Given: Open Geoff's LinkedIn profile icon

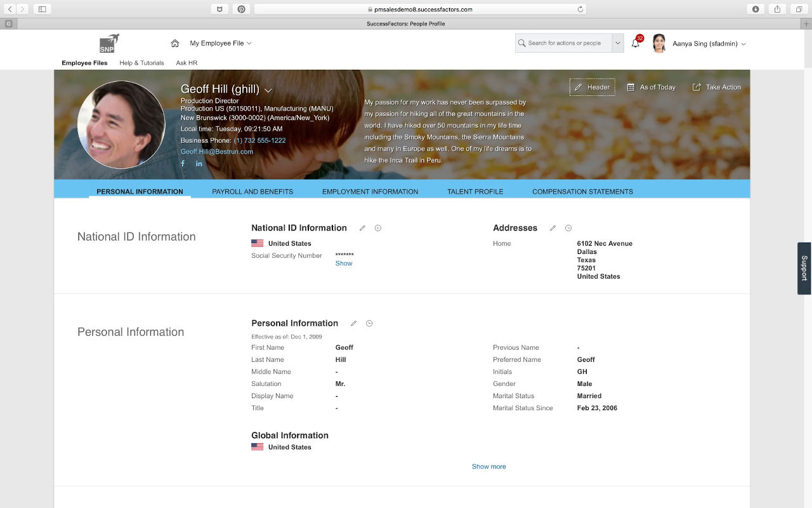Looking at the screenshot, I should click(x=199, y=163).
